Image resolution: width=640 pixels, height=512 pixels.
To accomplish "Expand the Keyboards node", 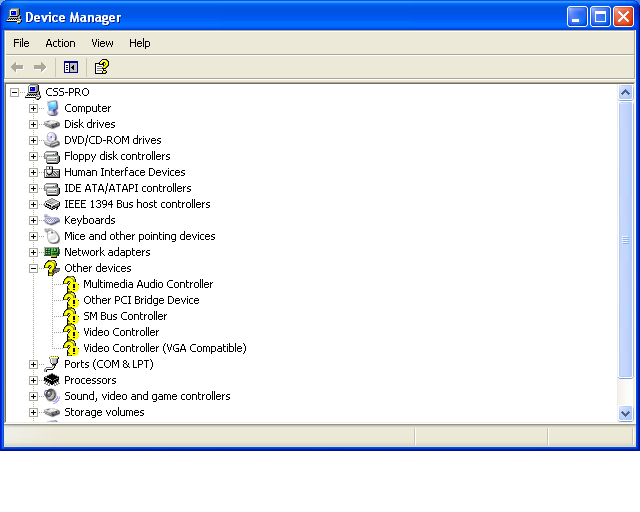I will 33,220.
